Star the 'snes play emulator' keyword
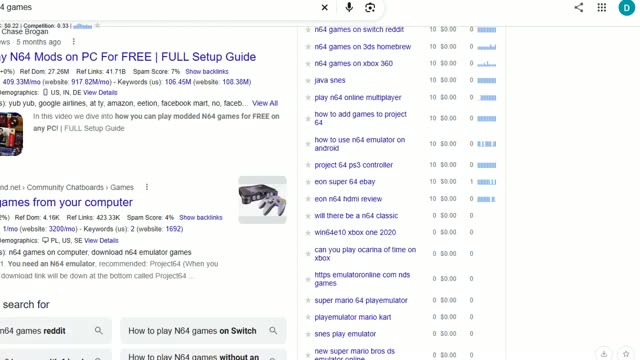This screenshot has width=640, height=360. [x=308, y=334]
